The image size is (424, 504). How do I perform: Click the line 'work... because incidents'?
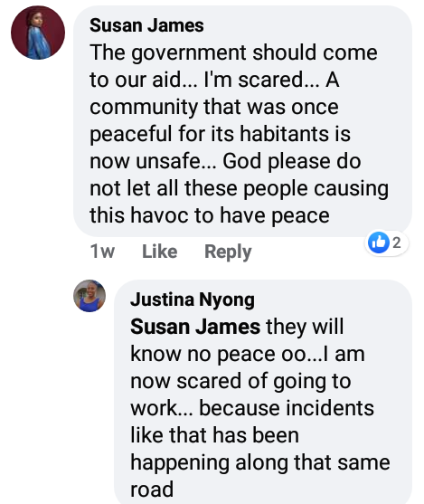(x=252, y=408)
